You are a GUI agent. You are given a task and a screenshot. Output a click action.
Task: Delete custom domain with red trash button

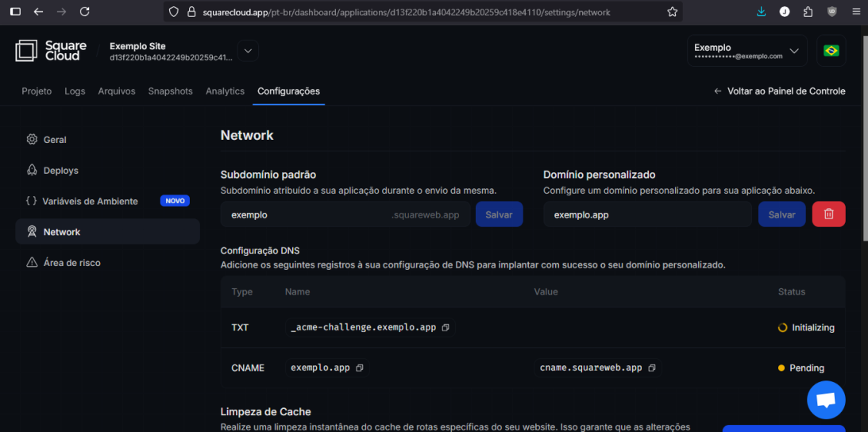pyautogui.click(x=829, y=214)
